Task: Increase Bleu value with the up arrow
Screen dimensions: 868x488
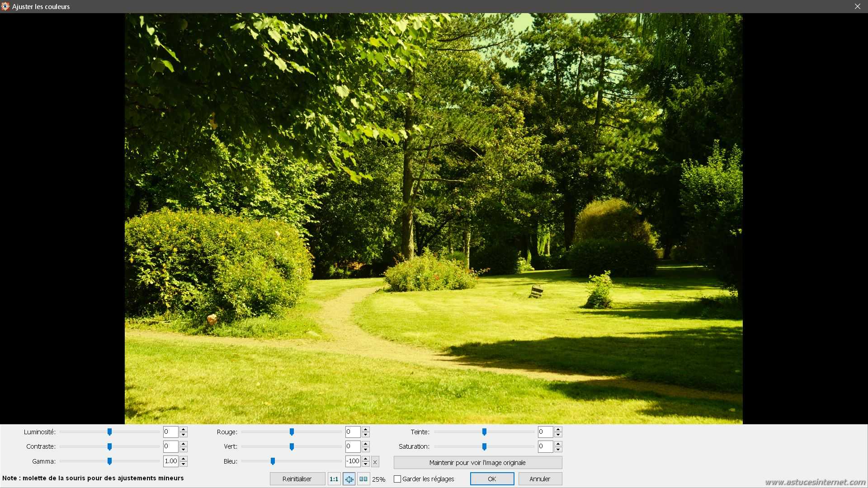Action: point(366,459)
